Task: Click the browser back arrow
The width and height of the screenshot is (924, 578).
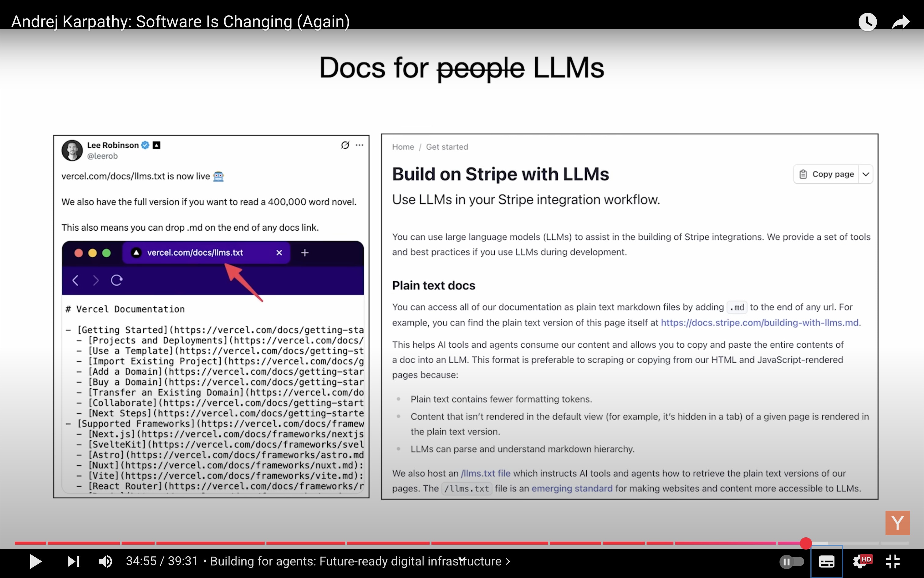Action: [x=75, y=281]
